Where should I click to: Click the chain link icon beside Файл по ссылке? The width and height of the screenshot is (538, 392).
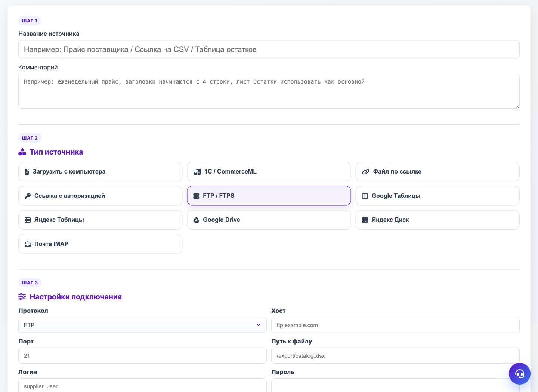(365, 172)
